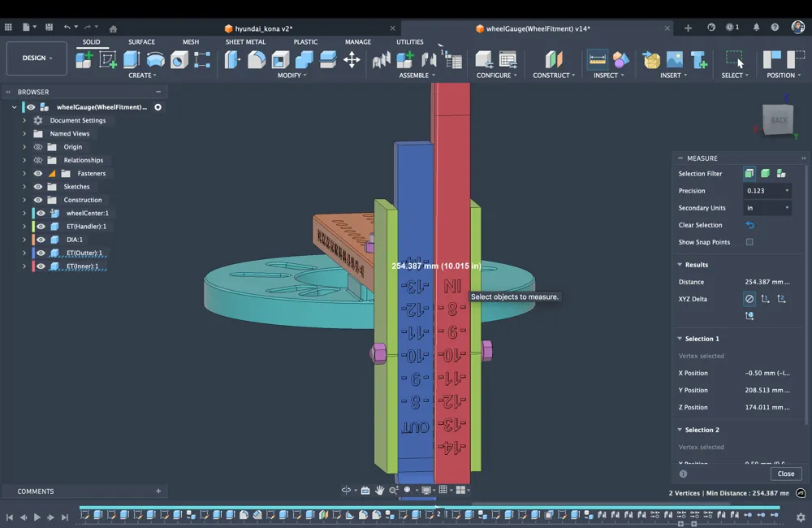
Task: Select the Shell tool
Action: 280,59
